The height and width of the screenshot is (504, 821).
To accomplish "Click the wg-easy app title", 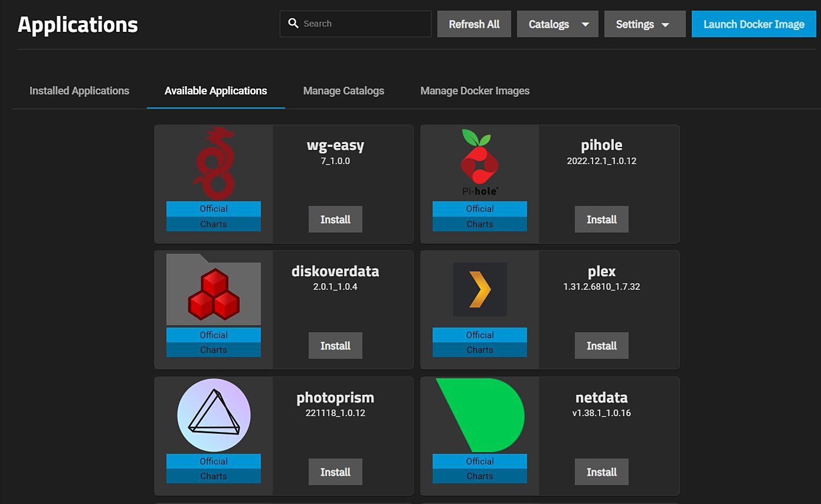I will pos(335,145).
